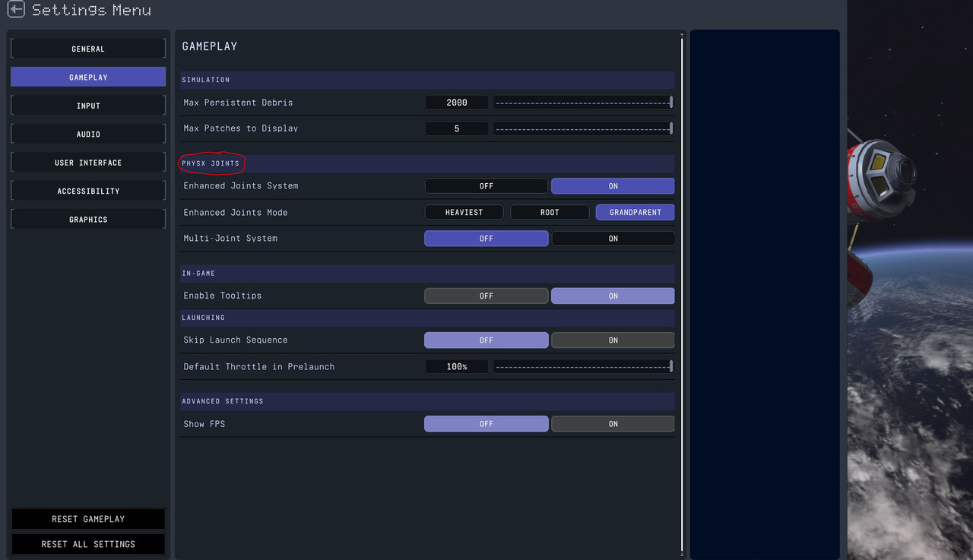The height and width of the screenshot is (560, 973).
Task: Disable the Enhanced Joints System
Action: [486, 185]
